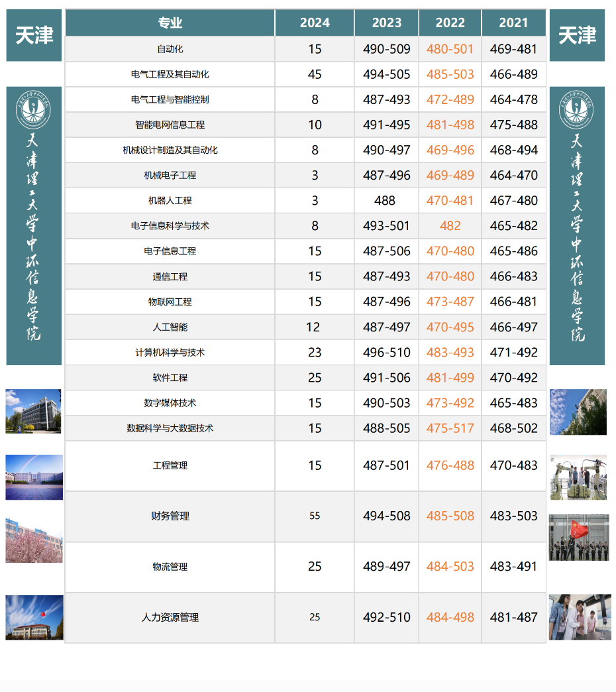Select the 电气工程与智能控制 major name
Viewport: 616px width, 692px height.
170,99
